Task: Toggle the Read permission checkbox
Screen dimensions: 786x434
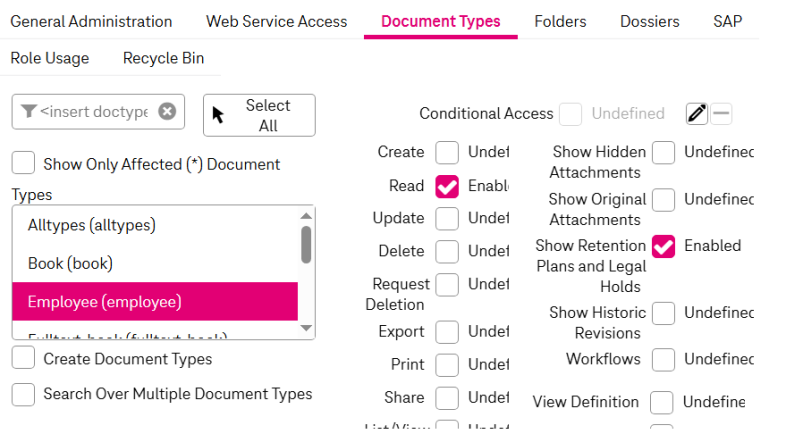Action: (447, 186)
